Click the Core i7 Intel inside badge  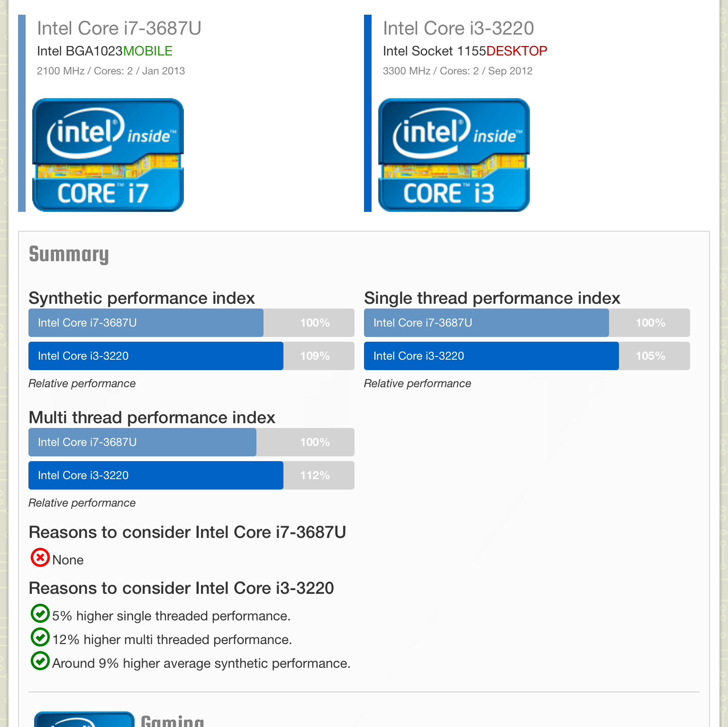pos(108,155)
